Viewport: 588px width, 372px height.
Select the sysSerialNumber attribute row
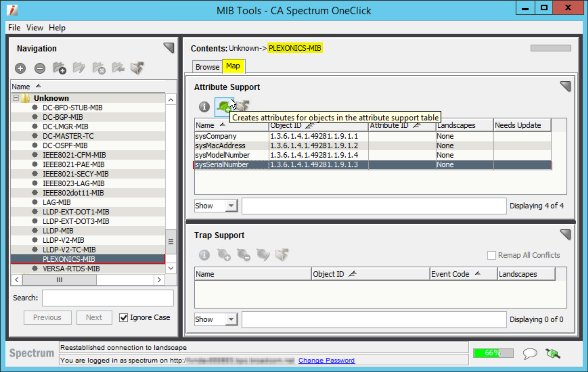pos(372,164)
